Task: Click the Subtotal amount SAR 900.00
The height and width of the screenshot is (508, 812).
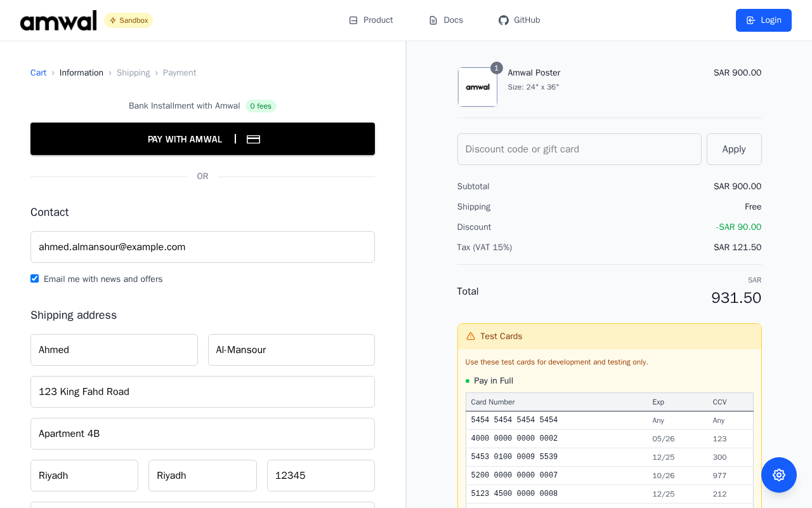Action: 737,187
